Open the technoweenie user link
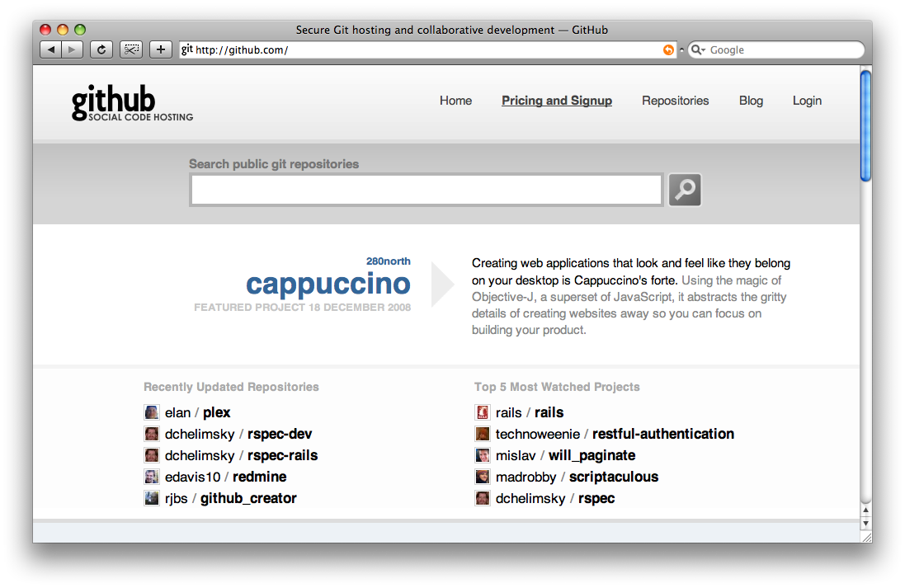The width and height of the screenshot is (905, 588). coord(538,434)
